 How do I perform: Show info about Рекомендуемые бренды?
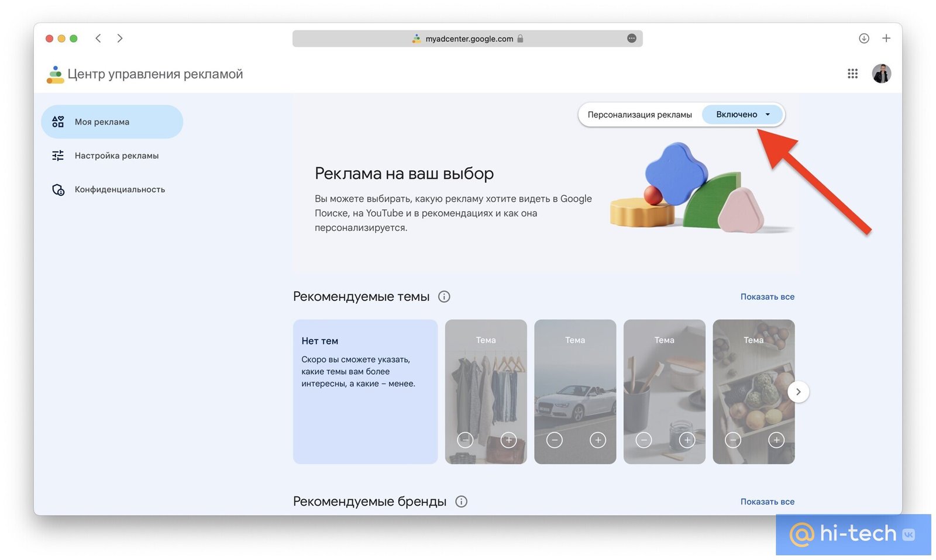(461, 502)
